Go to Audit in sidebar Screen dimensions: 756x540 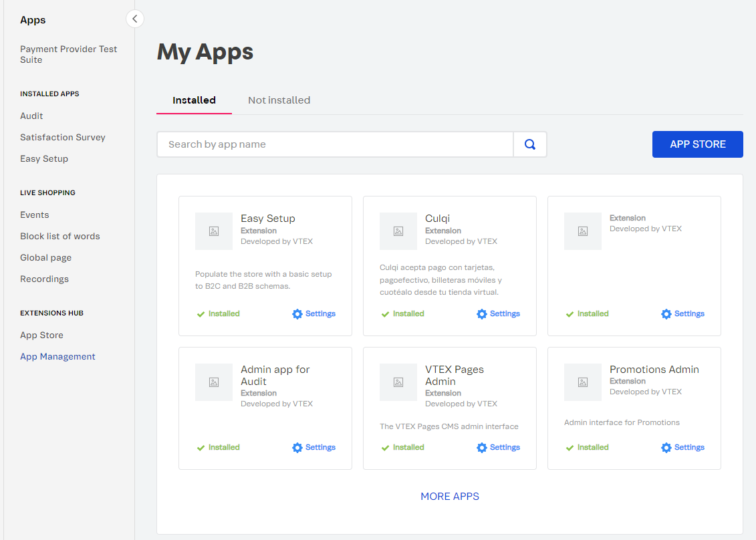click(x=31, y=116)
